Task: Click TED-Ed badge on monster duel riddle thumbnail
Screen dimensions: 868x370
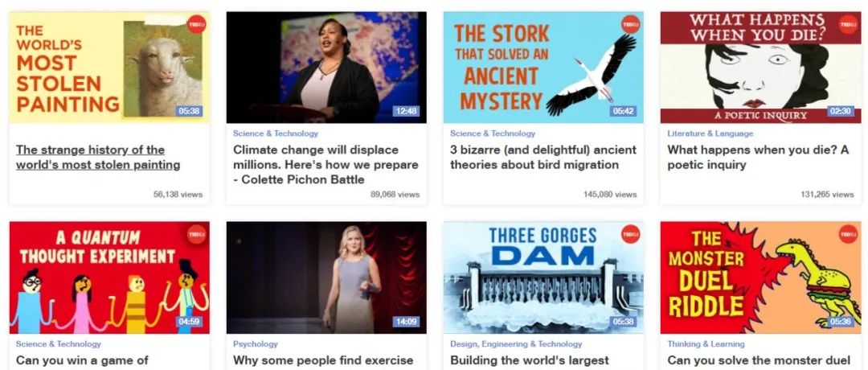Action: [x=848, y=234]
